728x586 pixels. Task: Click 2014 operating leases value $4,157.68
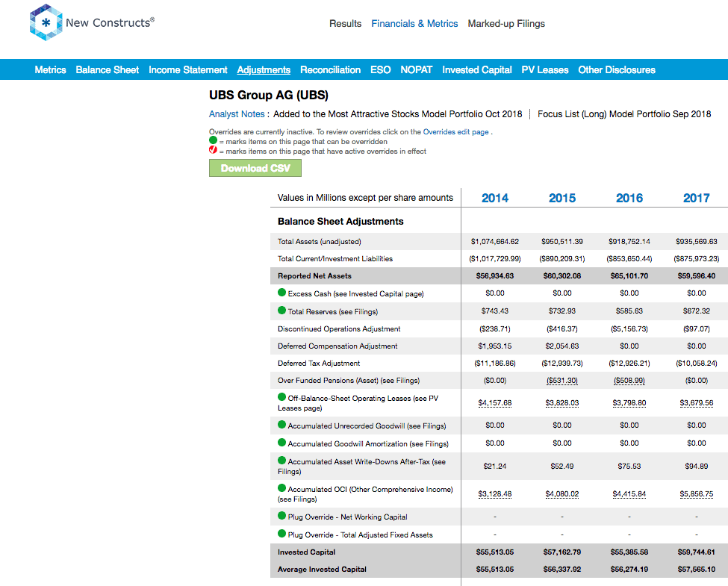tap(495, 403)
